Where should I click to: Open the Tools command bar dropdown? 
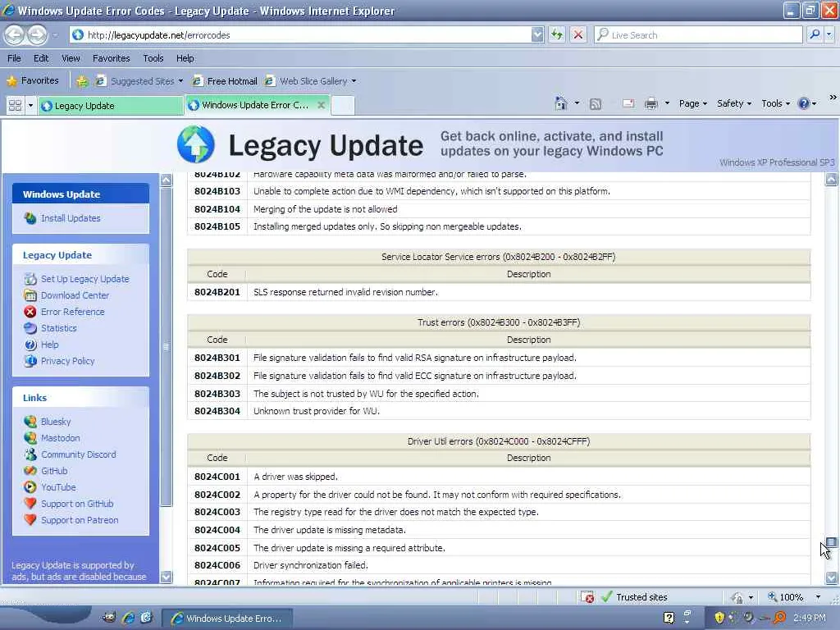[776, 103]
